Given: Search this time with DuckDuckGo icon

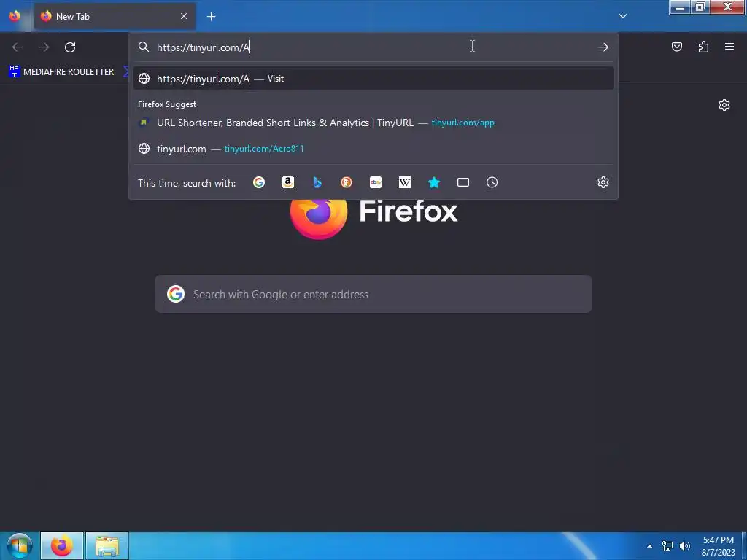Looking at the screenshot, I should 347,182.
